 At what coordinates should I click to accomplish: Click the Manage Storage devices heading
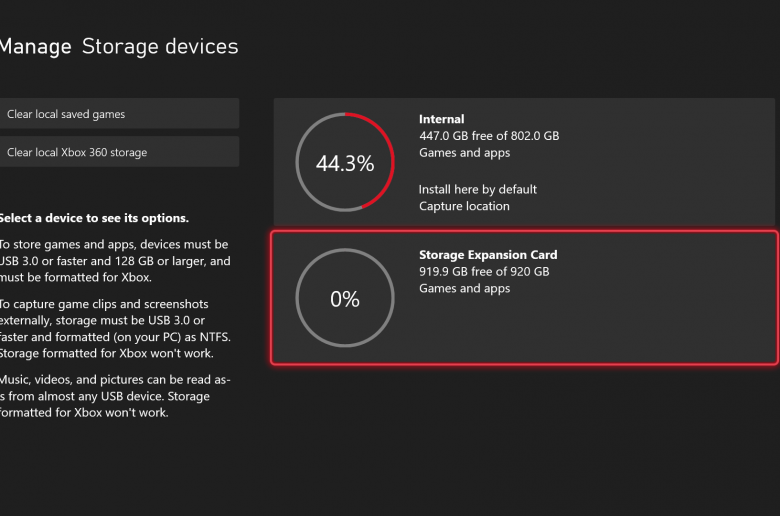118,46
